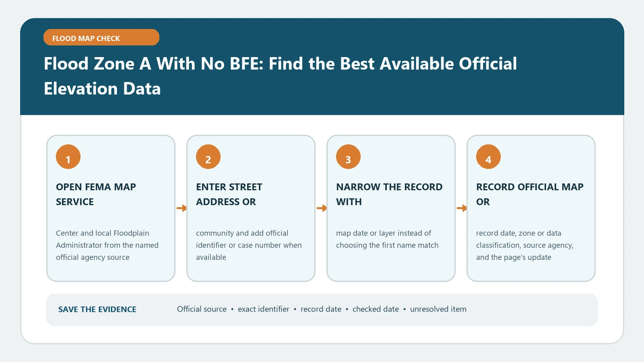Select step number 4 circle

(488, 157)
